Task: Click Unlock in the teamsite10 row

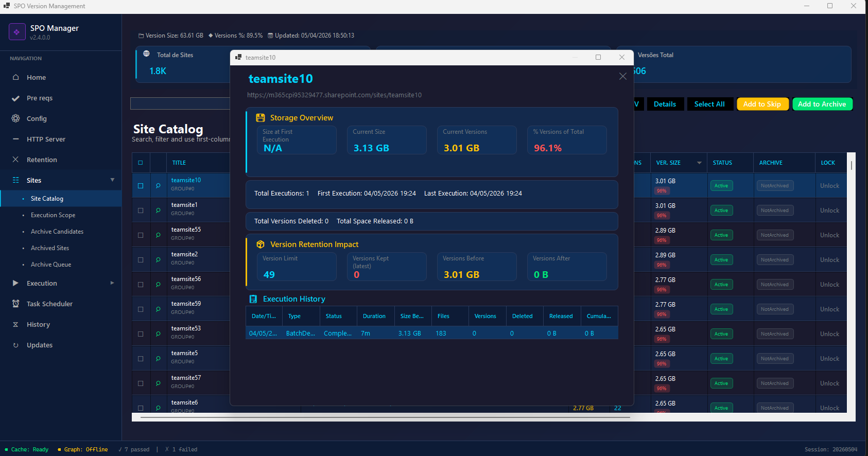Action: [x=829, y=186]
